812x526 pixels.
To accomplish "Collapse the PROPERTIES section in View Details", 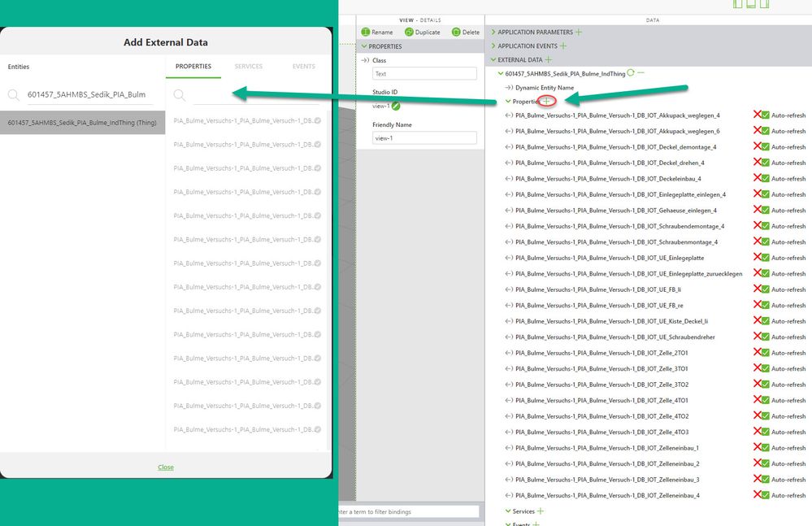I will tap(364, 46).
